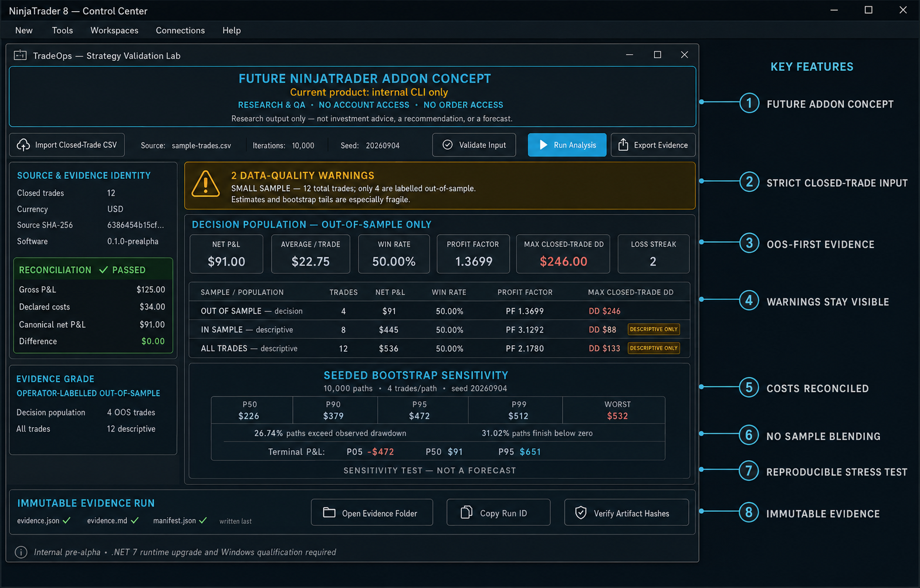The image size is (920, 588).
Task: Click the Gross P&L value $125.00
Action: (x=151, y=290)
